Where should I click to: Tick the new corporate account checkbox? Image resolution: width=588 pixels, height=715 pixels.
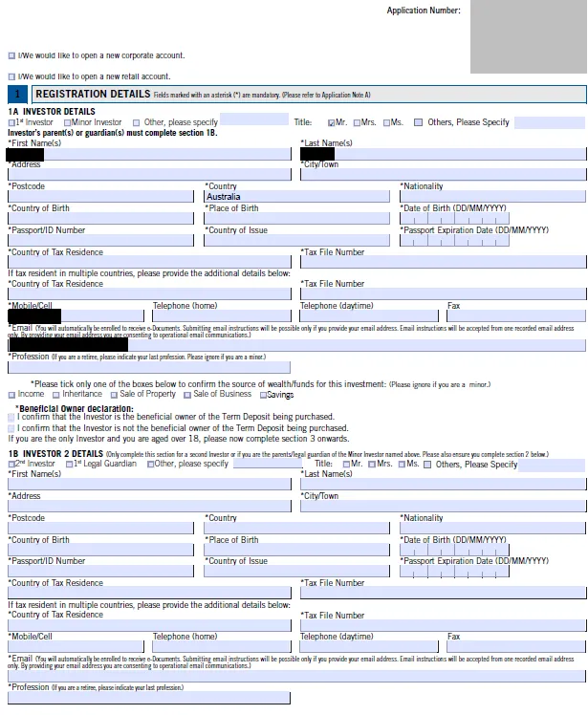pos(11,56)
